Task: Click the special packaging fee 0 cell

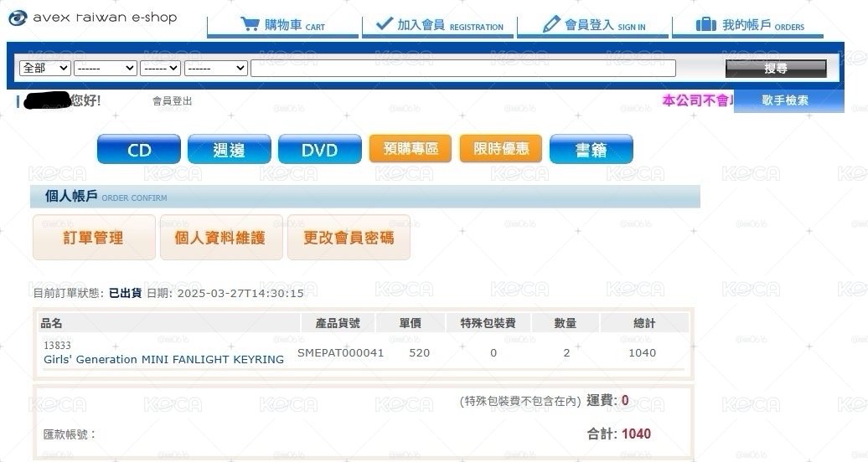Action: pyautogui.click(x=493, y=352)
